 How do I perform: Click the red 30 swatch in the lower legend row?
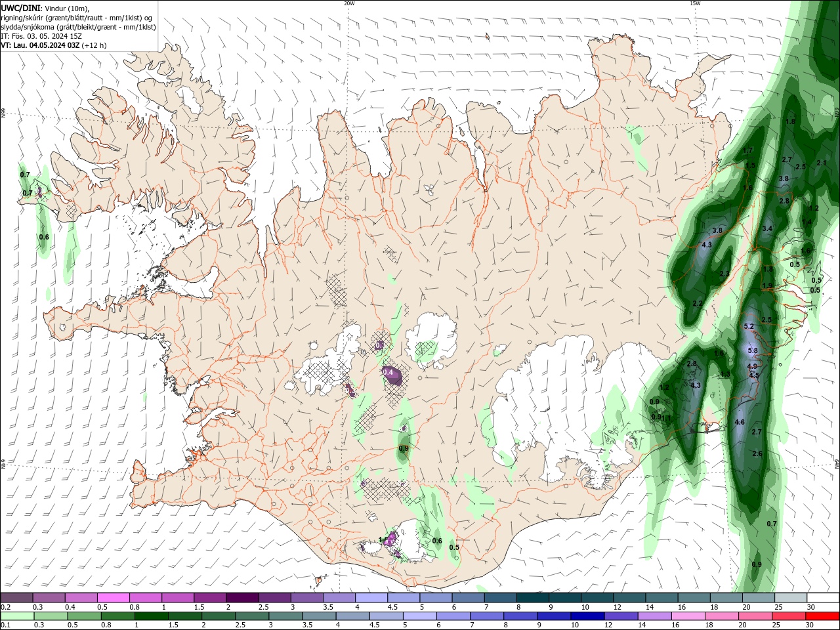pos(823,616)
